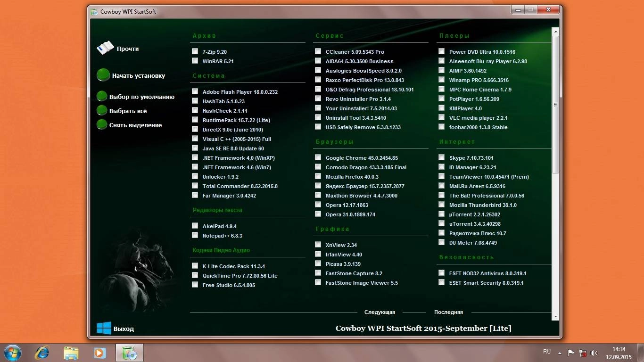Check ESET NOD32 Antivirus 8.0.319.1 checkbox

[441, 273]
